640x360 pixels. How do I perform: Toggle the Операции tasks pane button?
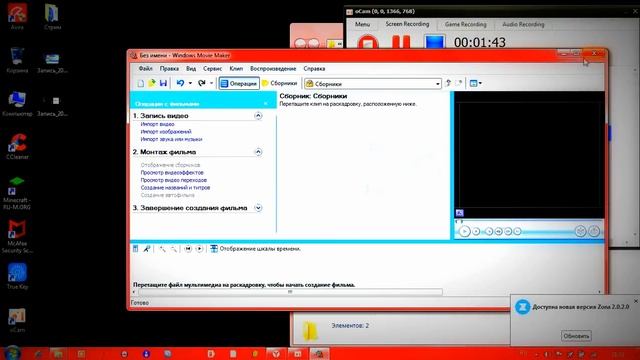pos(239,83)
